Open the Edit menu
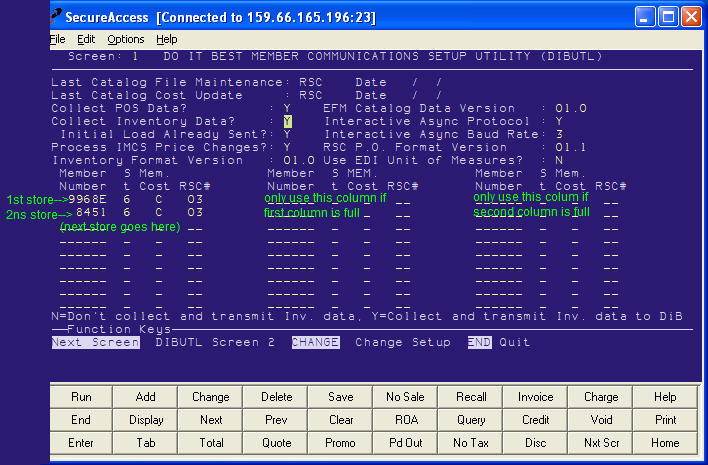Image resolution: width=708 pixels, height=465 pixels. coord(86,39)
